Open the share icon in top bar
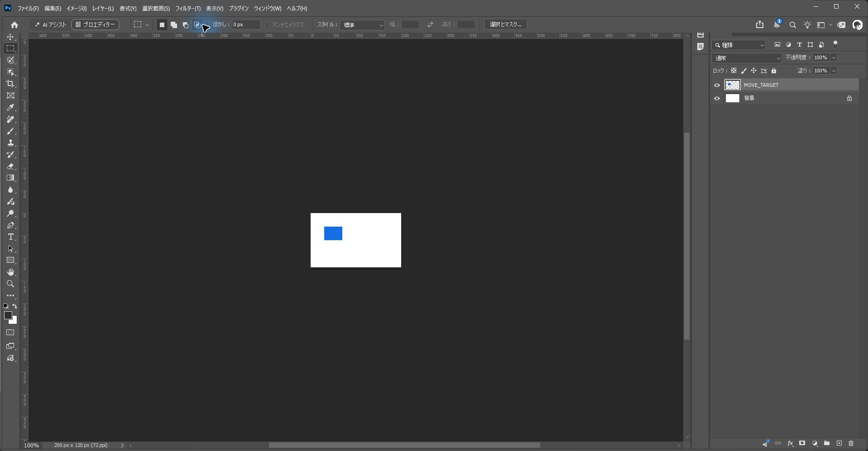 [x=760, y=24]
